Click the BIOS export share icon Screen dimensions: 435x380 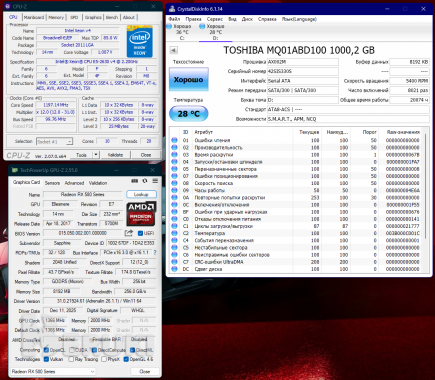[x=129, y=233]
